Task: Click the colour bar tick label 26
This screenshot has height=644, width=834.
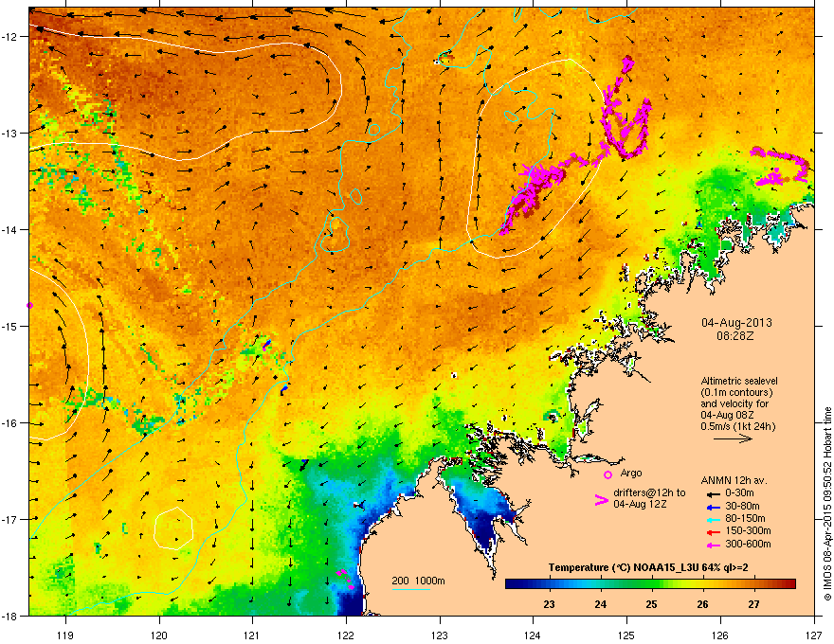Action: [702, 604]
